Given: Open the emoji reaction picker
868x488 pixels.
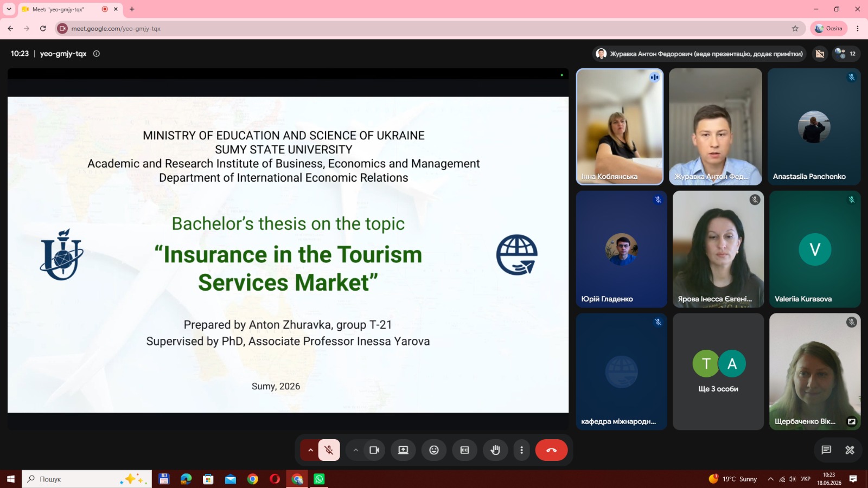Looking at the screenshot, I should point(434,450).
